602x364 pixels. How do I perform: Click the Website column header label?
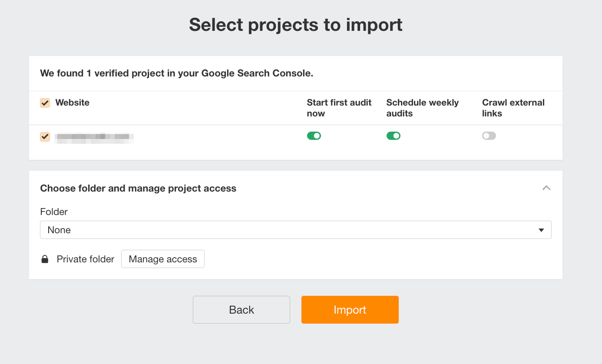click(x=72, y=103)
